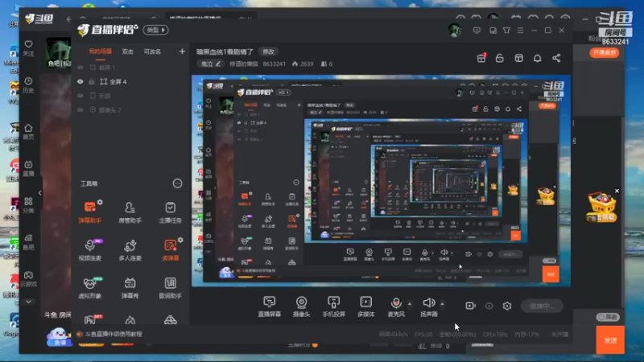This screenshot has height=362, width=644.
Task: Click orange 发送 button in chat
Action: 610,339
